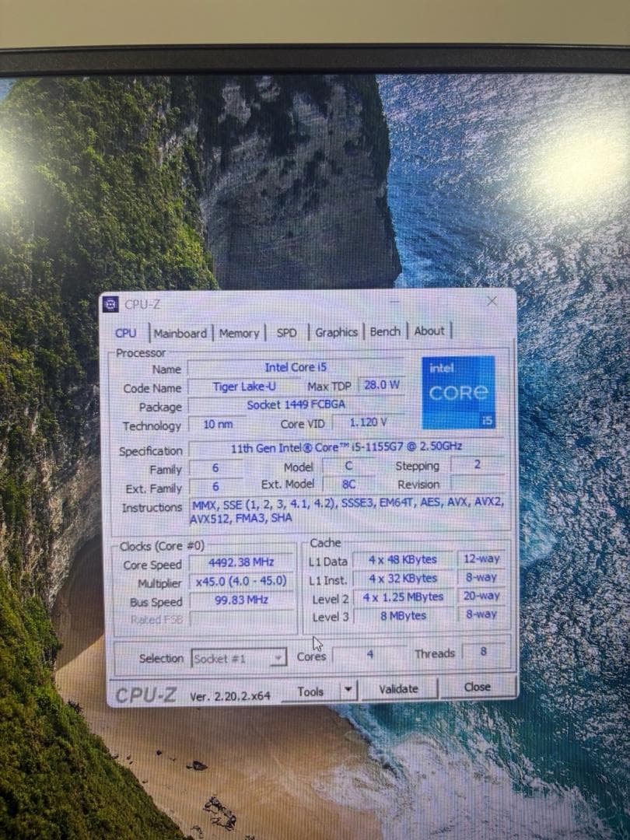The width and height of the screenshot is (630, 840).
Task: Click the Level 2 20-way value
Action: (x=481, y=596)
